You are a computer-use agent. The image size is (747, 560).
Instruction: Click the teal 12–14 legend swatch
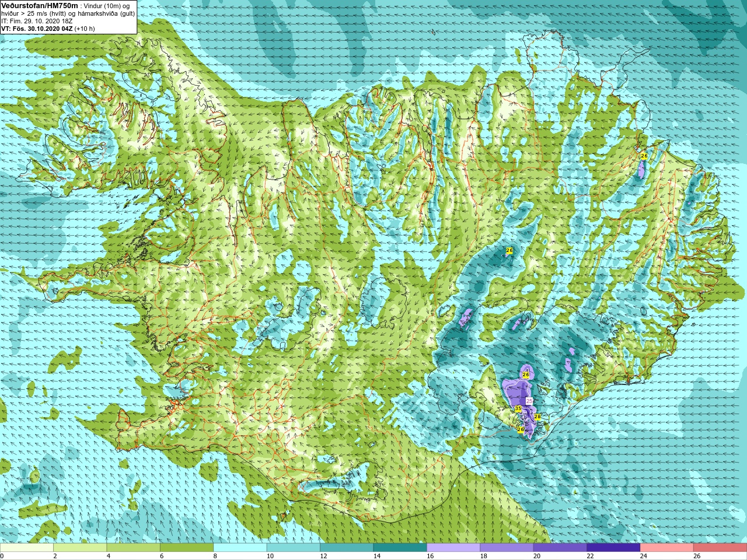point(347,548)
